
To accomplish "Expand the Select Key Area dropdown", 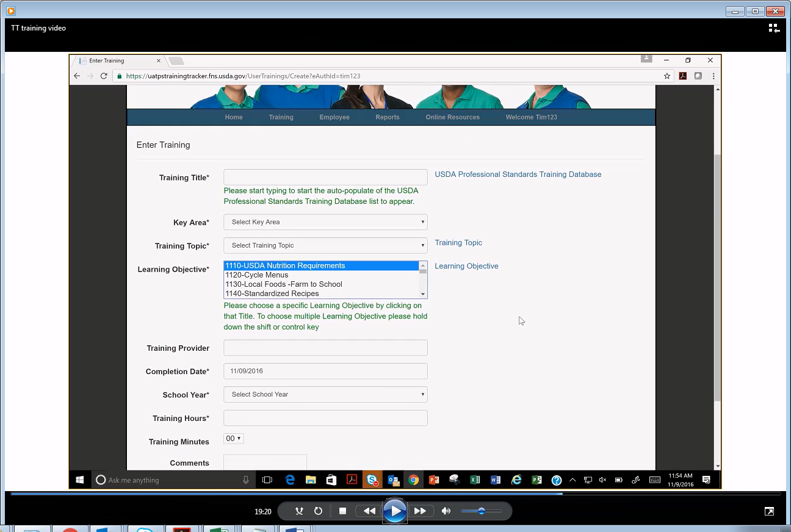I will pyautogui.click(x=325, y=222).
